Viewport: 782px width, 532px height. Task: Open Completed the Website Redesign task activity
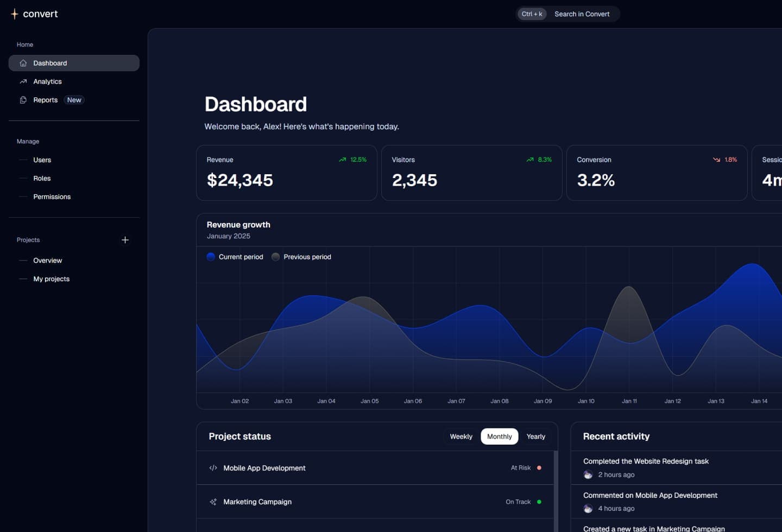click(646, 461)
